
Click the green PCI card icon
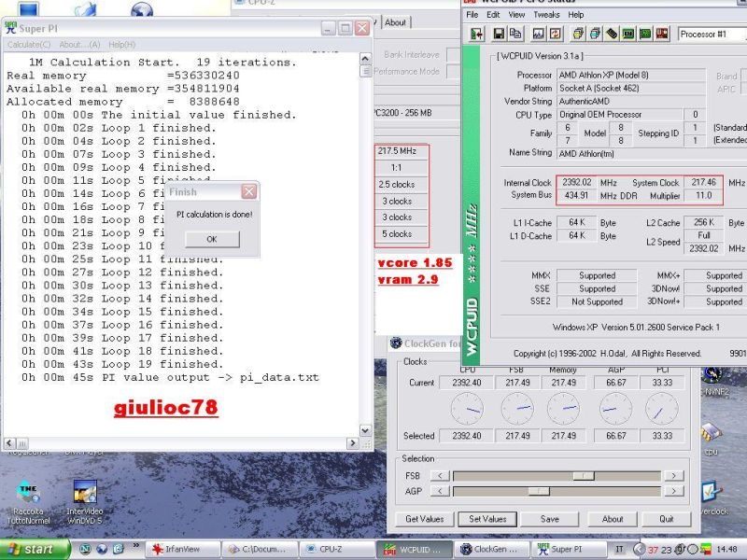click(x=645, y=34)
